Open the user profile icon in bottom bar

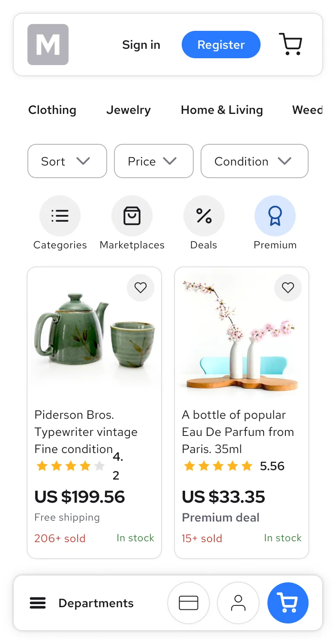238,603
